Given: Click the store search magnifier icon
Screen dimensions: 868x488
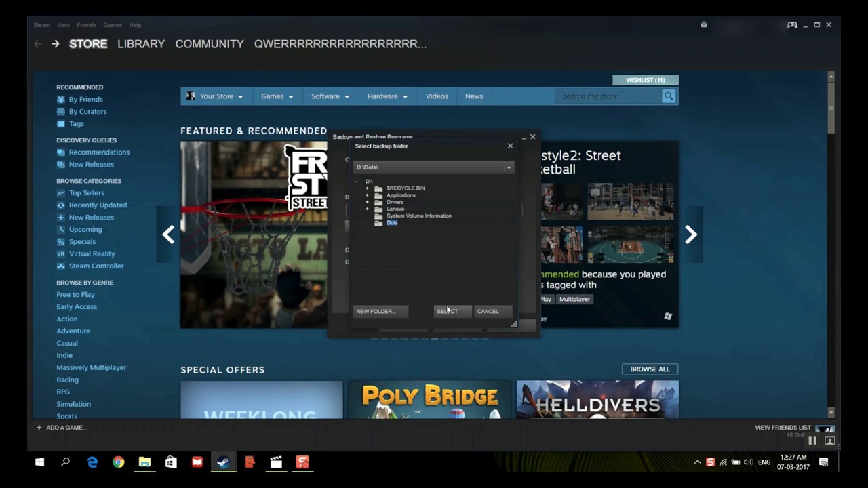Looking at the screenshot, I should pos(669,96).
